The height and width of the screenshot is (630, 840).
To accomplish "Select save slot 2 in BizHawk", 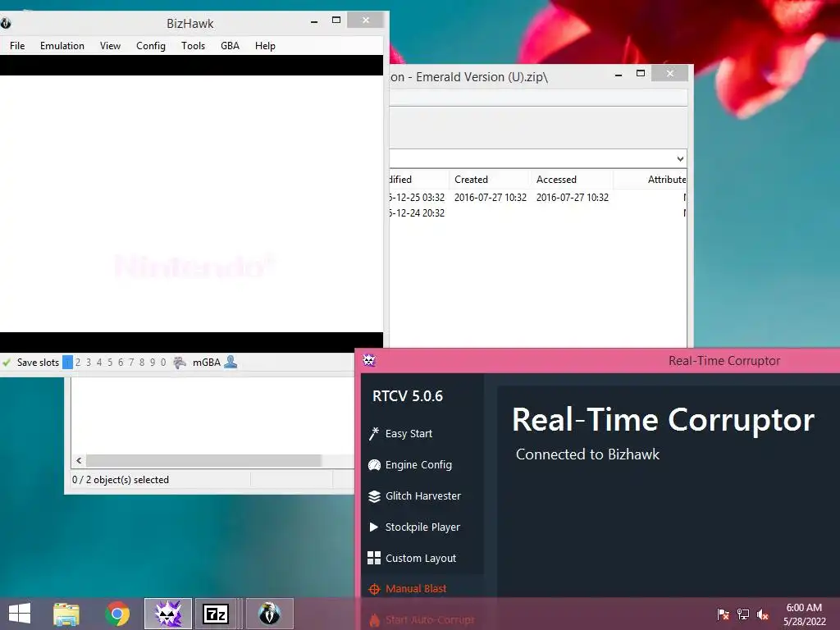I will [78, 363].
